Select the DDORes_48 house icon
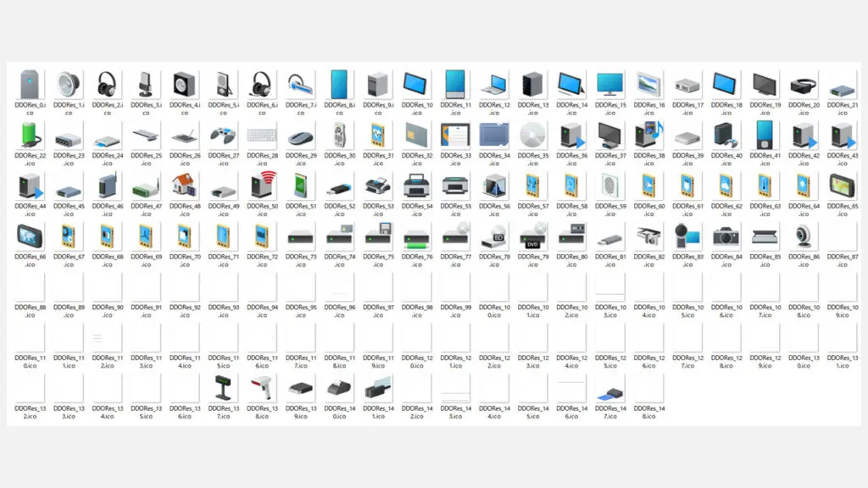Viewport: 868px width, 488px height. pos(184,186)
